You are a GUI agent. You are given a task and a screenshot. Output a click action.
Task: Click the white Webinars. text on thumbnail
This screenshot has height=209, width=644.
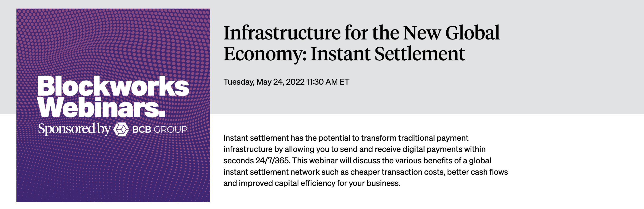101,107
